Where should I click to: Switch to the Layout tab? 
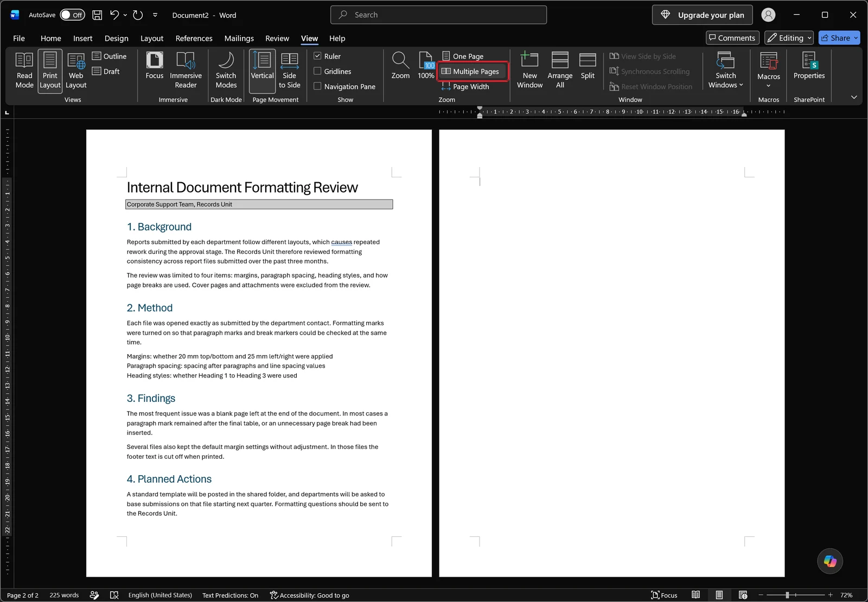pos(151,39)
